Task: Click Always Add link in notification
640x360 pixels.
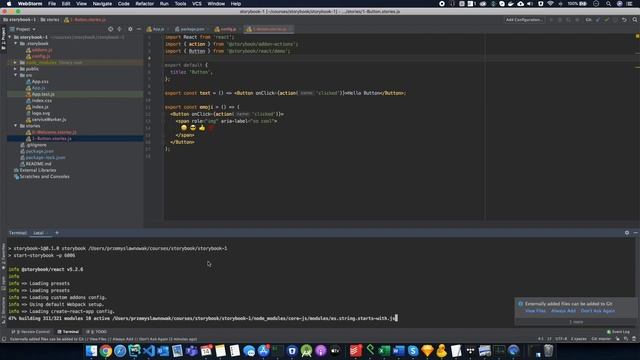Action: pyautogui.click(x=563, y=311)
